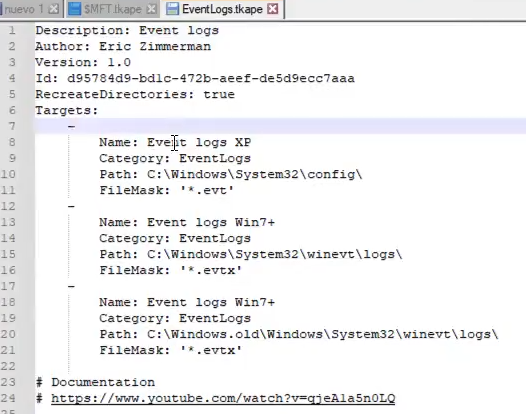Viewport: 526px width, 414px height.
Task: Click 'Name: Event logs Win7+' on line 13
Action: (x=187, y=222)
